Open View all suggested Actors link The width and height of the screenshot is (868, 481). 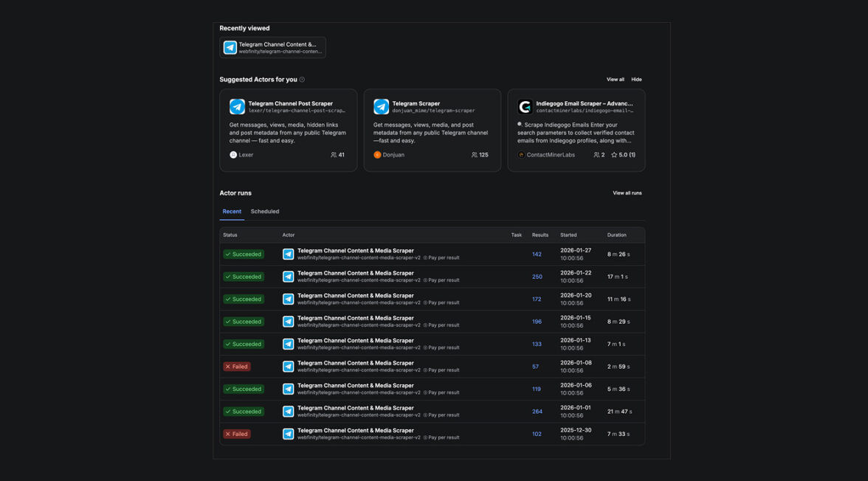(615, 80)
